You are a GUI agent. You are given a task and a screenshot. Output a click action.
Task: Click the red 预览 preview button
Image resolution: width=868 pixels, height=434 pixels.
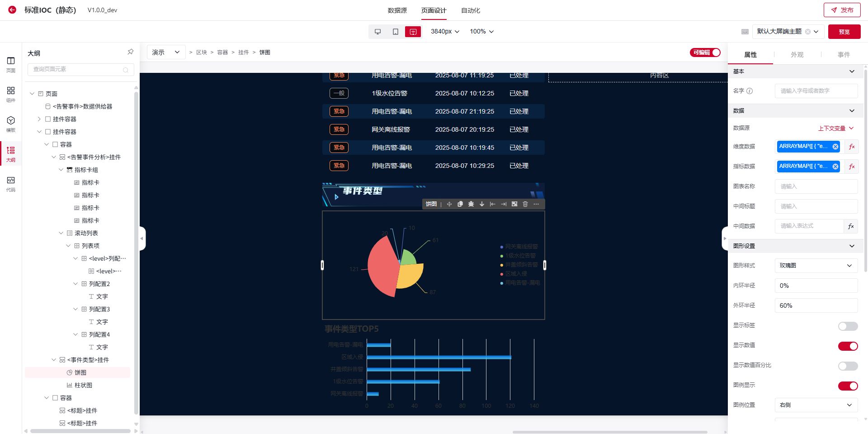click(x=844, y=32)
